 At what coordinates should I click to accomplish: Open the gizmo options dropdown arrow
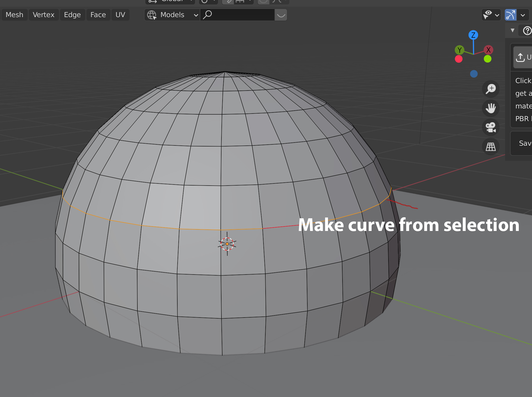pos(523,15)
